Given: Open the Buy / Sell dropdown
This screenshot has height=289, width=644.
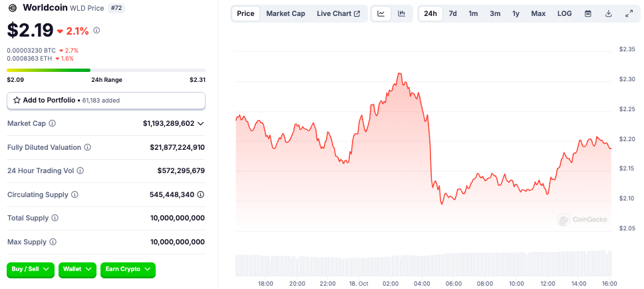Looking at the screenshot, I should click(x=31, y=269).
